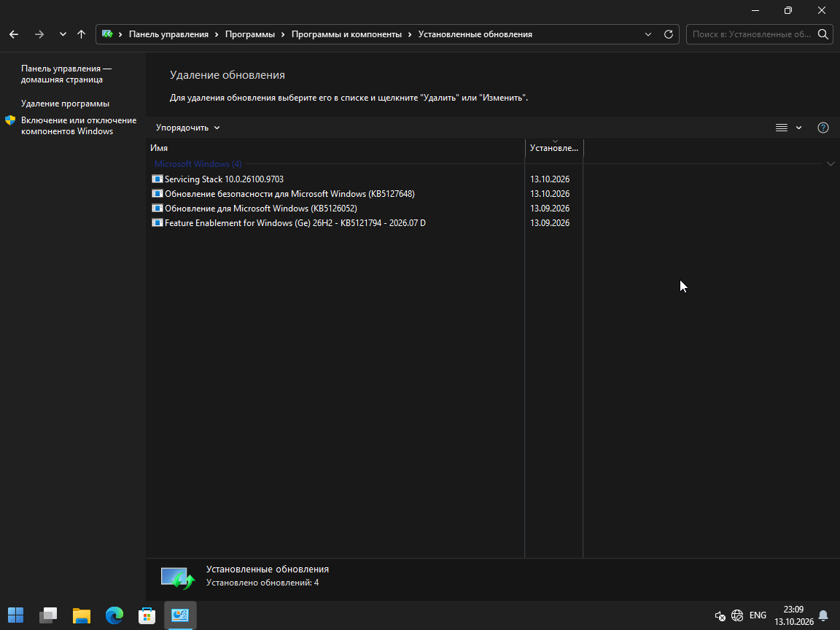Image resolution: width=840 pixels, height=630 pixels.
Task: Open notifications bell icon
Action: (823, 615)
